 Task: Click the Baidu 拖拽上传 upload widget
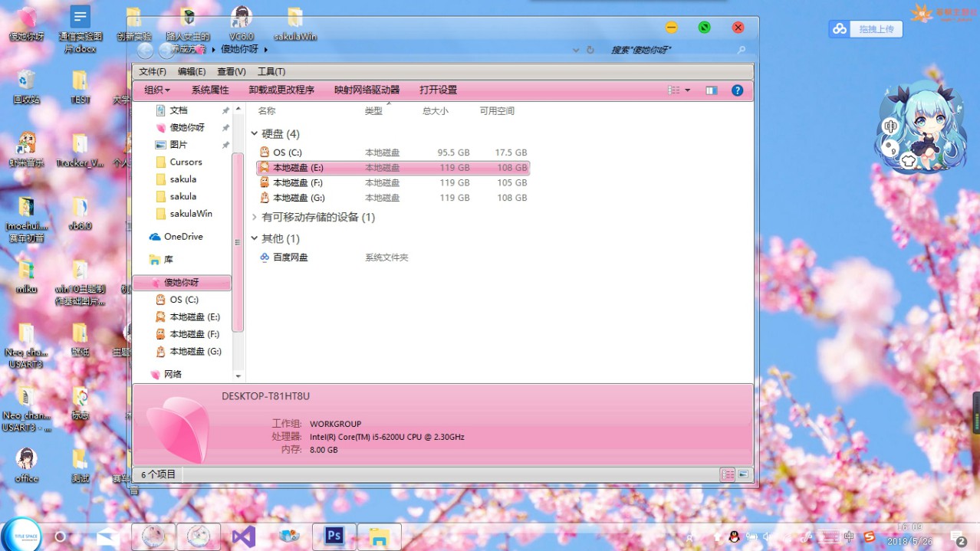(x=866, y=29)
